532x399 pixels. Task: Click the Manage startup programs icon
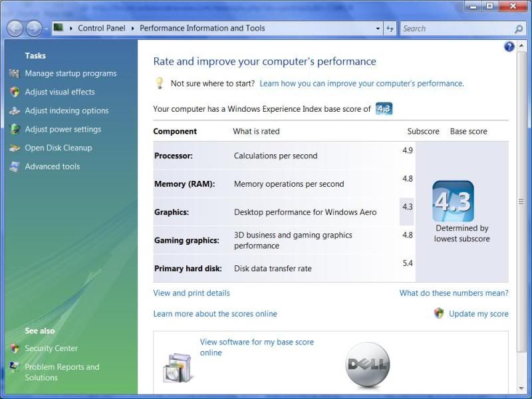pyautogui.click(x=14, y=73)
